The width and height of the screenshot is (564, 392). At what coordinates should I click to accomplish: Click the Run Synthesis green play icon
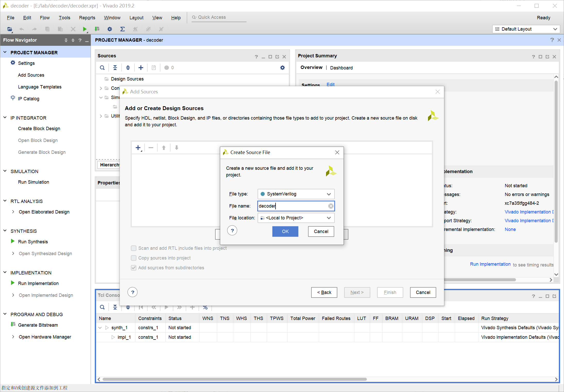tap(13, 241)
